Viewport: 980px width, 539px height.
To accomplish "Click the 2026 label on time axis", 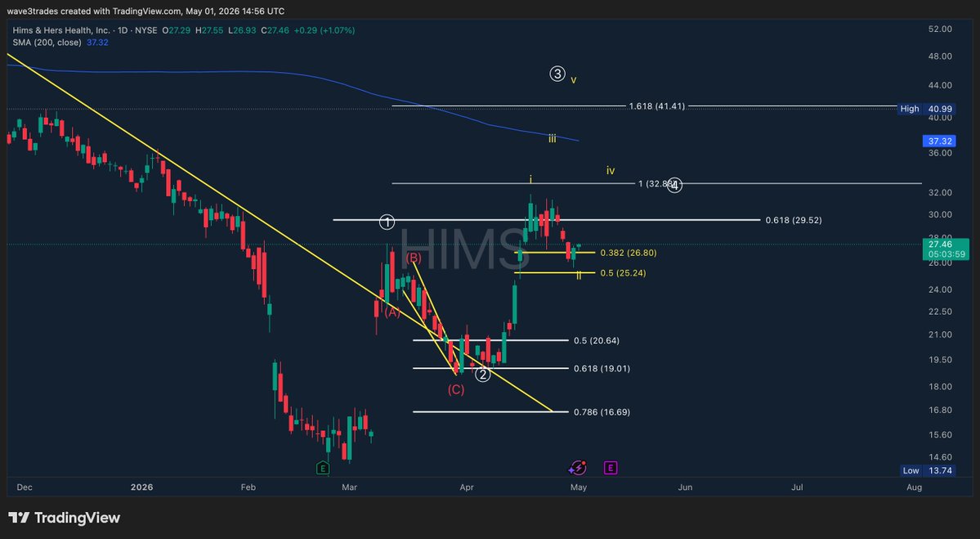I will (x=142, y=487).
